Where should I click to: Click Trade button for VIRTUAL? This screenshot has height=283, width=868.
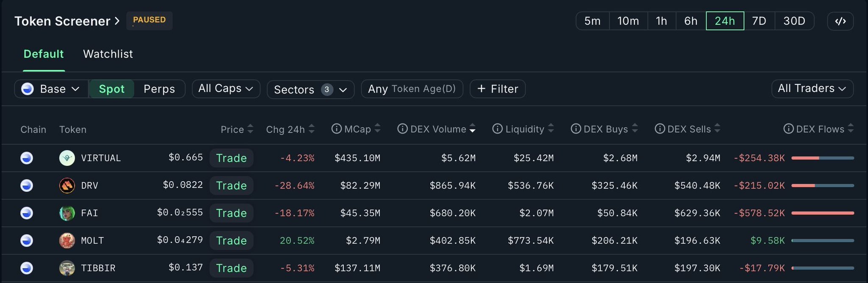click(x=231, y=158)
